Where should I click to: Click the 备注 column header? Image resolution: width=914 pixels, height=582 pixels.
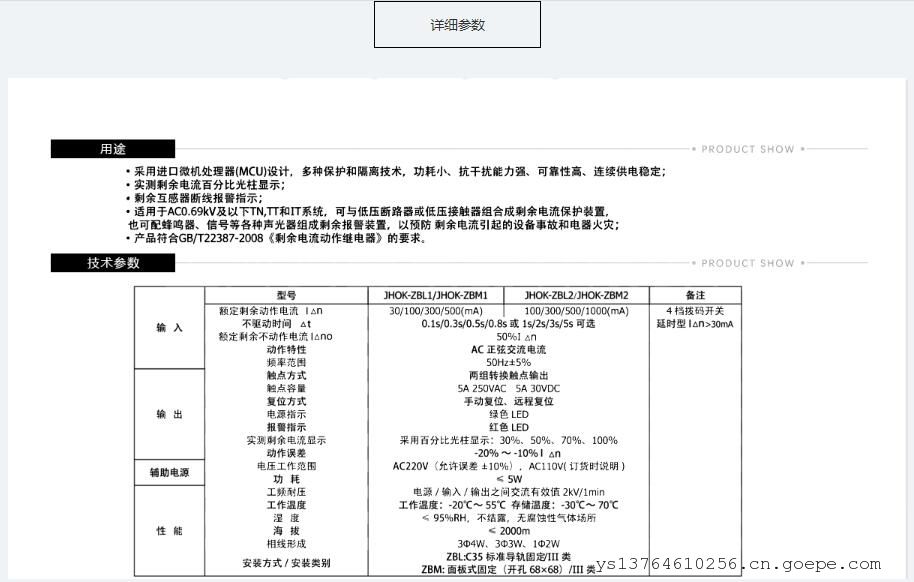pyautogui.click(x=696, y=296)
